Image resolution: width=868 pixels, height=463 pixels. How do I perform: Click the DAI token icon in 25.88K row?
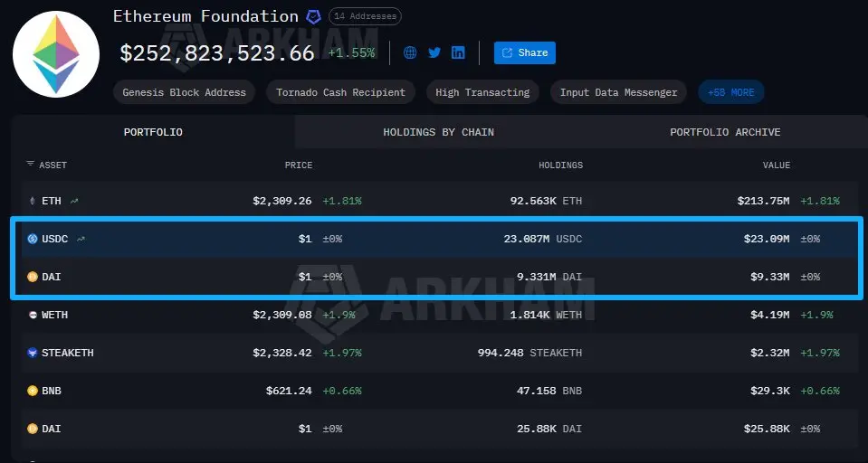click(x=33, y=429)
